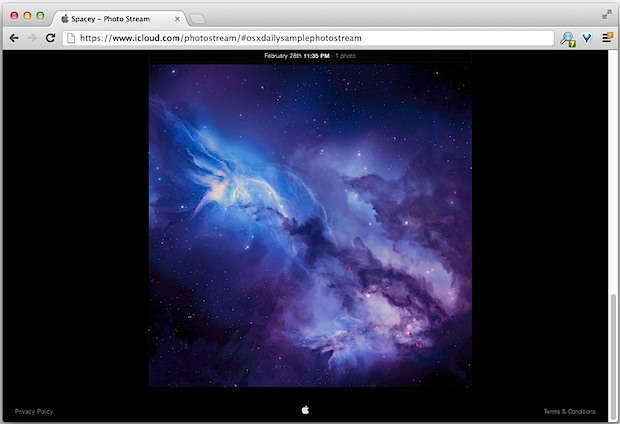Open the Privacy Policy link
This screenshot has height=424, width=620.
(34, 411)
